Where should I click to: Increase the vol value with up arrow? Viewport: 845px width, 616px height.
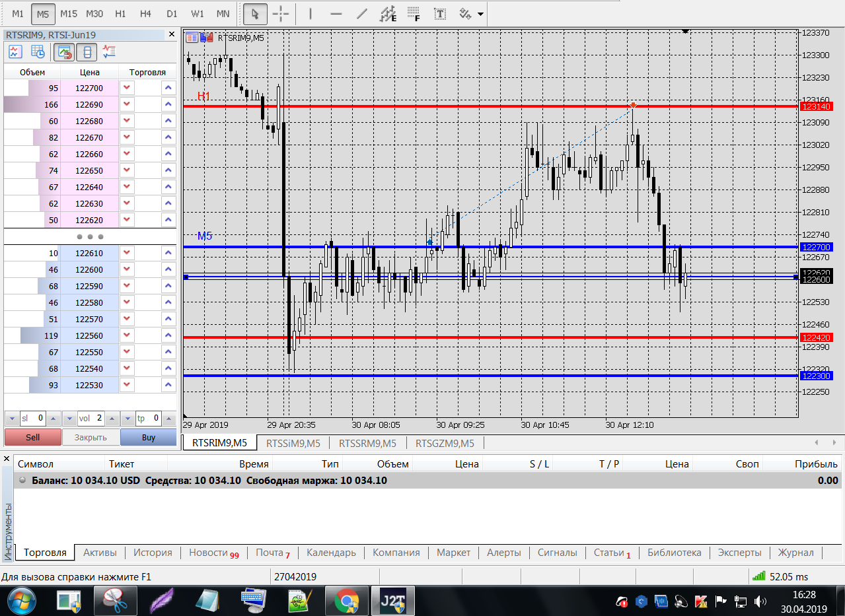pos(110,418)
